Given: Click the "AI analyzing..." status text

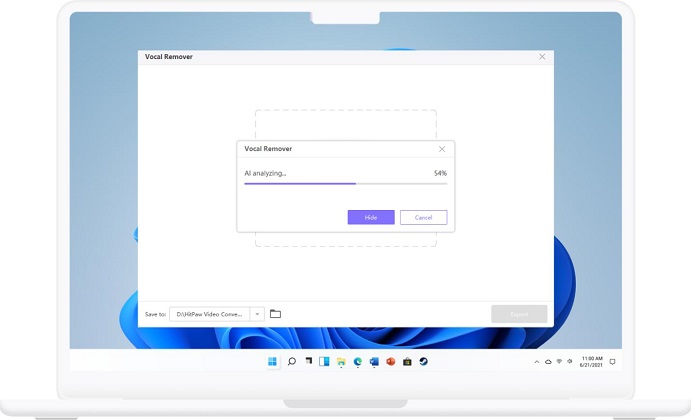Looking at the screenshot, I should pos(265,173).
